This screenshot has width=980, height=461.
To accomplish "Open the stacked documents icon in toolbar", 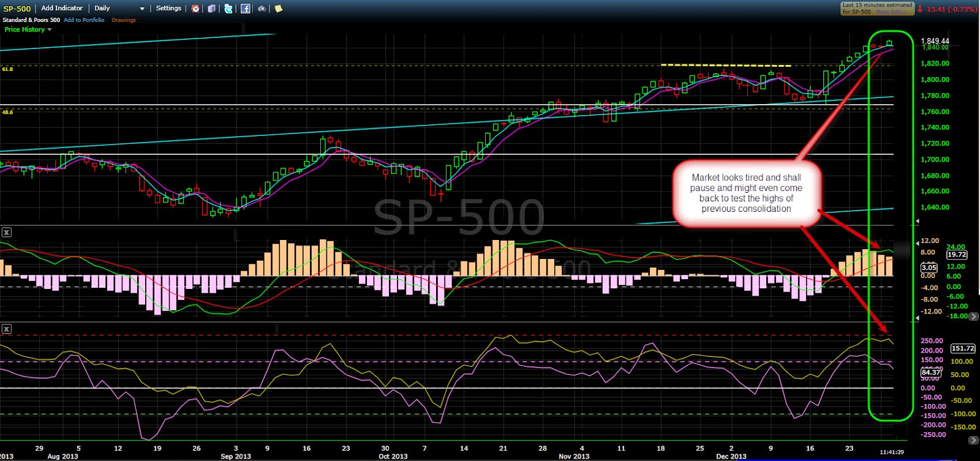I will pos(212,9).
